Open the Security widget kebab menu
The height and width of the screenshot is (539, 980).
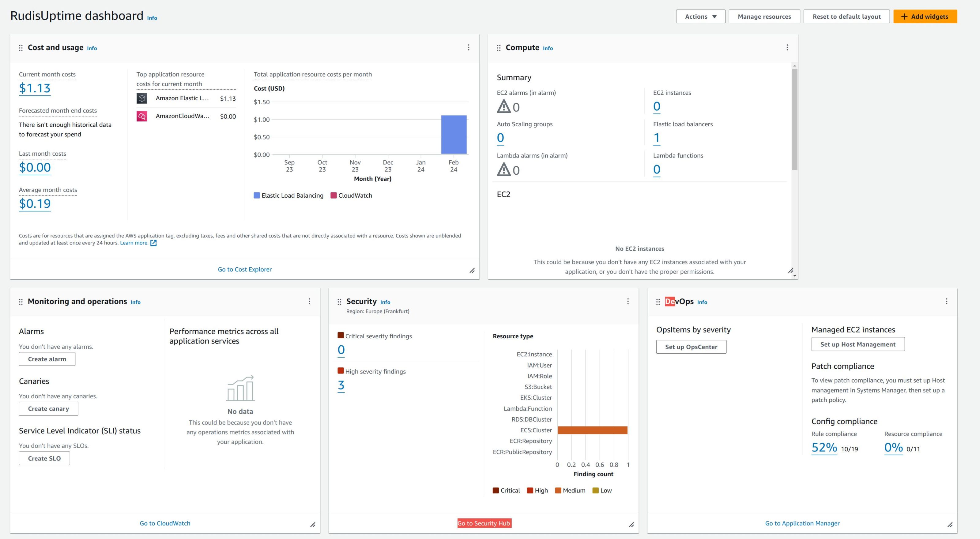(x=628, y=301)
